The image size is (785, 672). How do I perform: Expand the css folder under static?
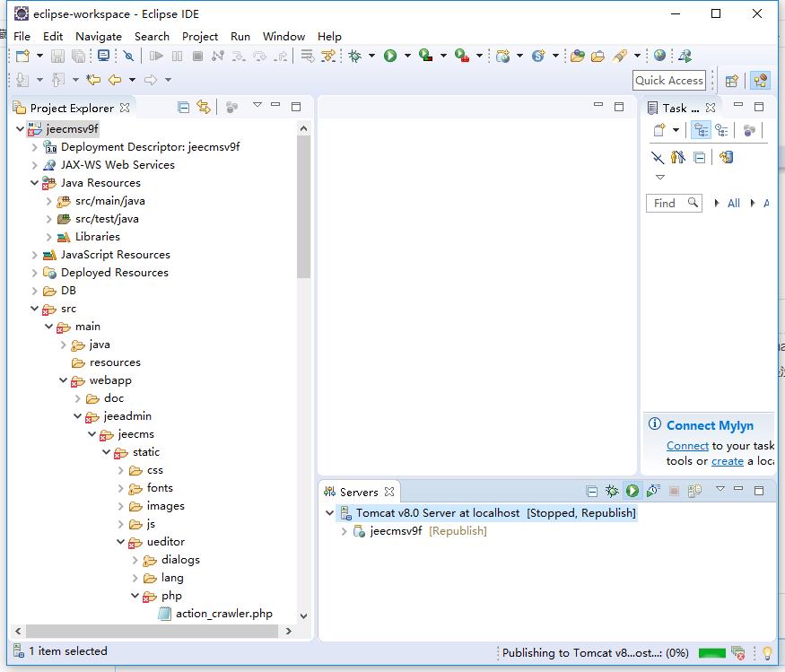coord(121,470)
